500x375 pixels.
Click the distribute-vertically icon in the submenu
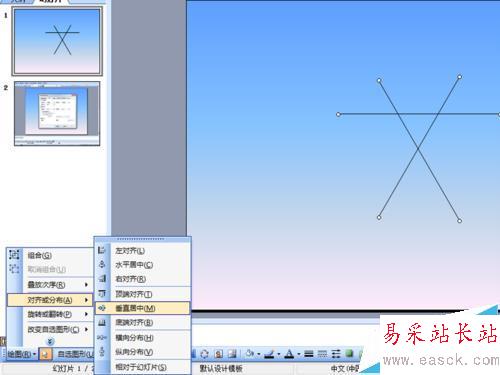point(102,352)
